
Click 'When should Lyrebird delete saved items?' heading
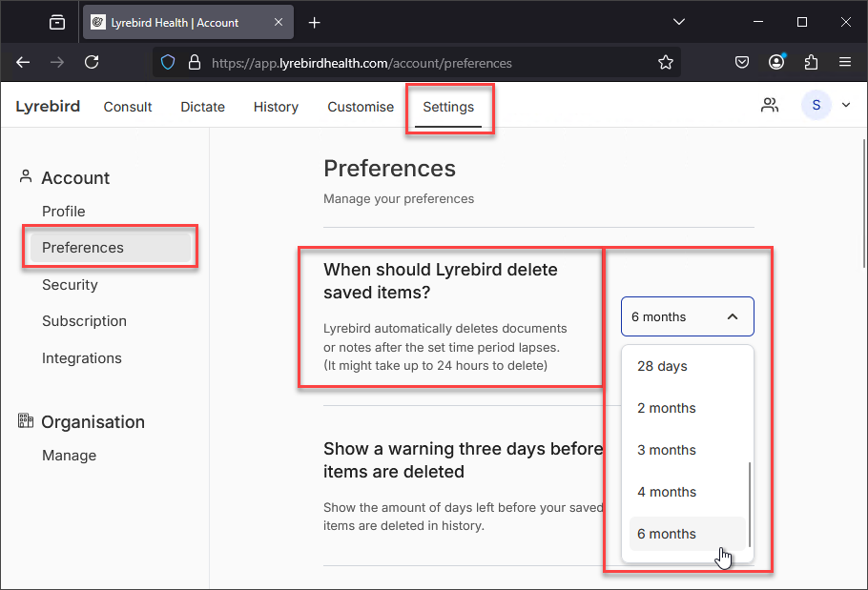coord(441,281)
